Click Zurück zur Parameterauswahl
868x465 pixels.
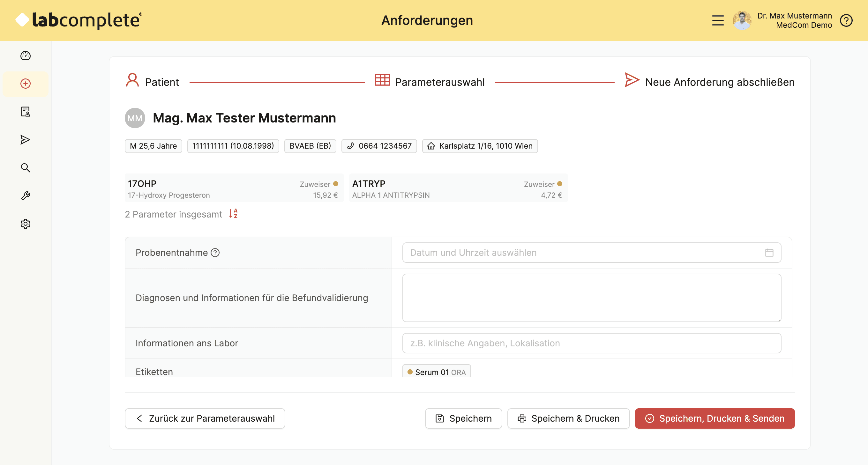pyautogui.click(x=205, y=418)
